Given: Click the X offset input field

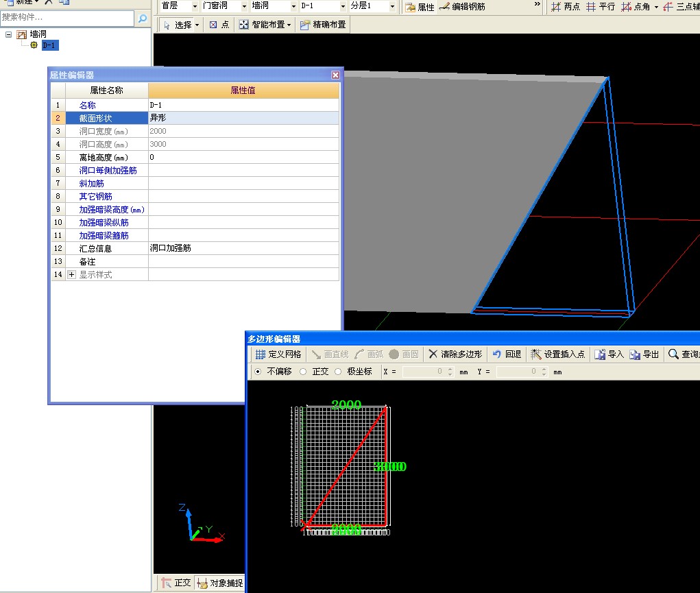Looking at the screenshot, I should (x=424, y=372).
